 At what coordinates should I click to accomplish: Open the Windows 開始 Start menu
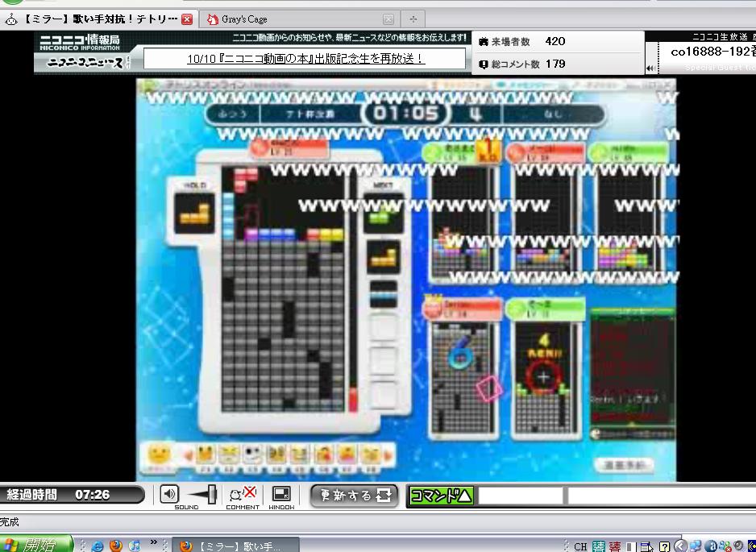(36, 545)
